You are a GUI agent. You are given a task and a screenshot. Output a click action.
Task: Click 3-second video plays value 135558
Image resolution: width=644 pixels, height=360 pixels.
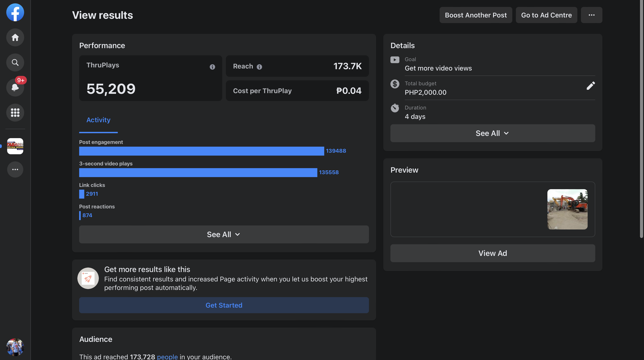click(x=328, y=172)
